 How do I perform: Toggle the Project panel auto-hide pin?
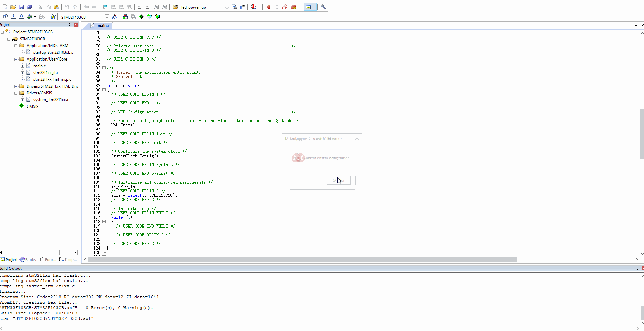point(70,25)
